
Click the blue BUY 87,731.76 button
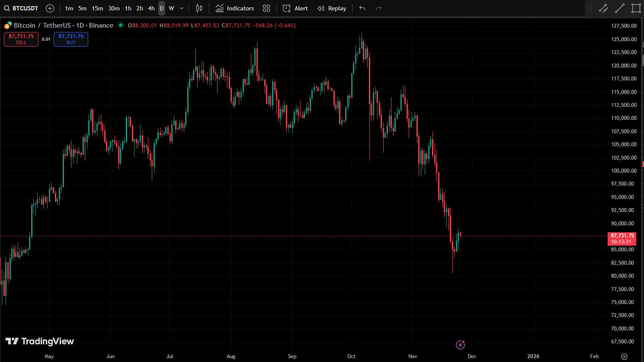71,39
